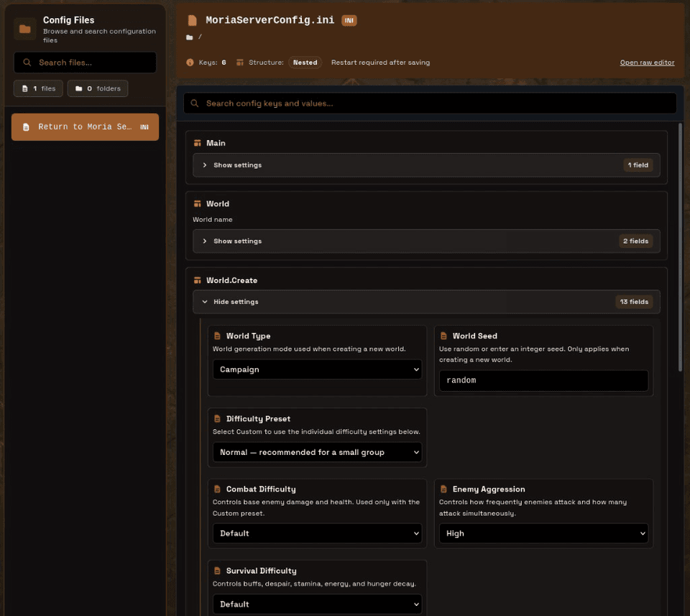Screen dimensions: 690x616
Task: Expand World section Show settings
Action: coord(426,241)
